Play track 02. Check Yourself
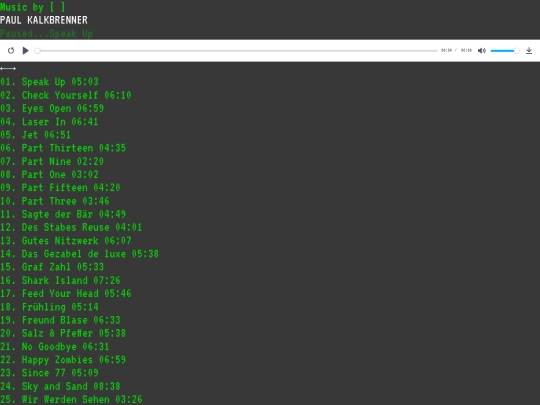 click(65, 95)
